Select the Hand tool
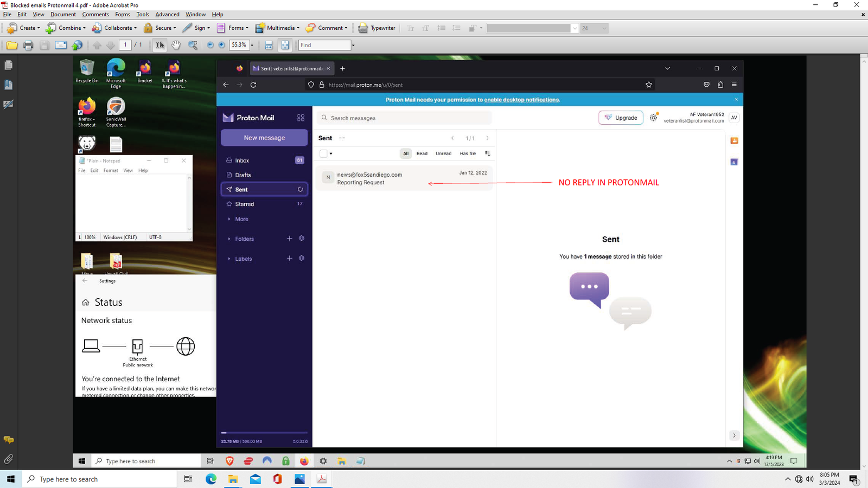The width and height of the screenshot is (868, 488). (x=176, y=46)
